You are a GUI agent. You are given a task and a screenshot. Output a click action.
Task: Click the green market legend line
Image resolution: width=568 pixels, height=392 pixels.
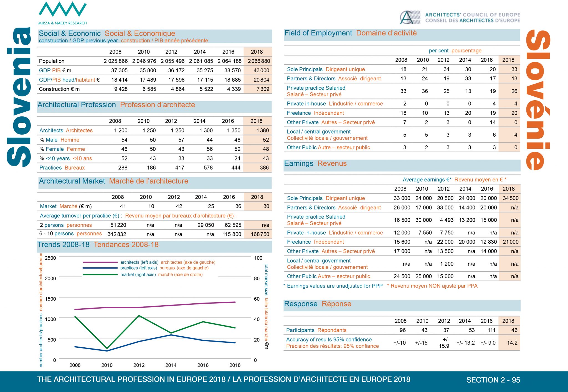point(100,275)
